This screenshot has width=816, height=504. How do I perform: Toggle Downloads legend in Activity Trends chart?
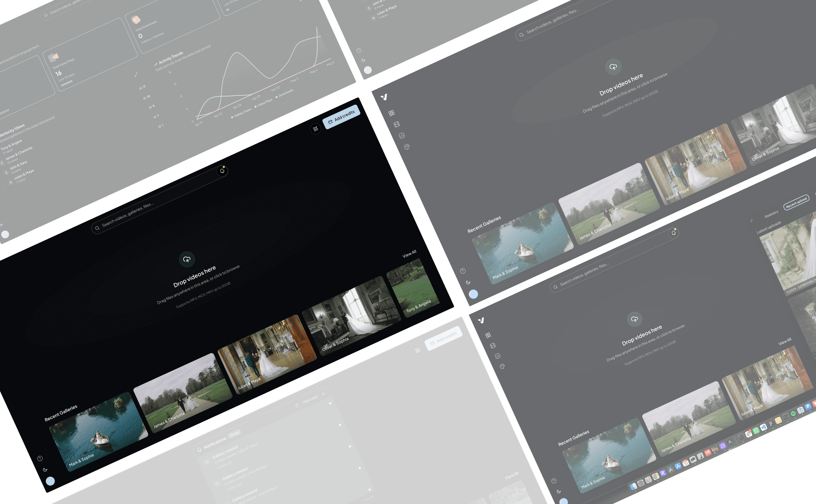point(285,93)
